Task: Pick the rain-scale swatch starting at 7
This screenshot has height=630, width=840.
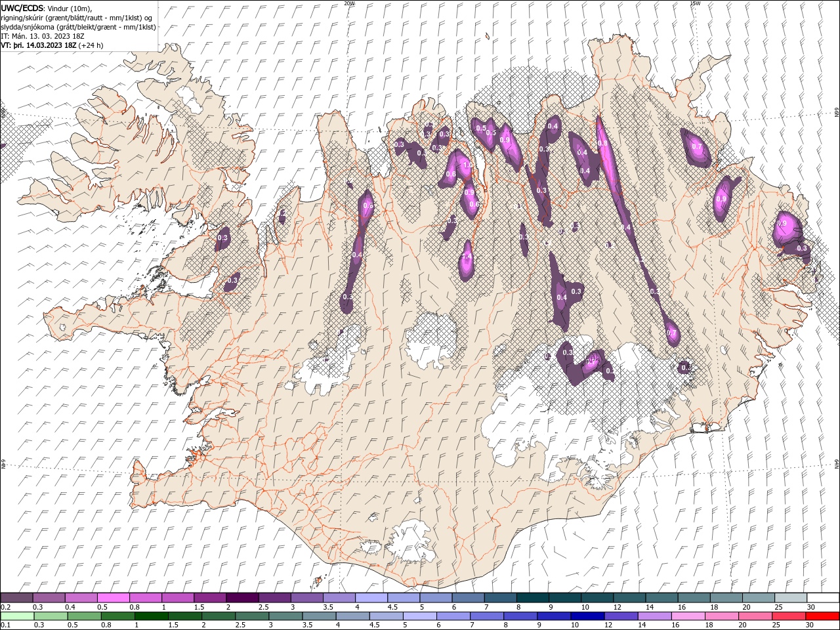Action: (x=486, y=616)
